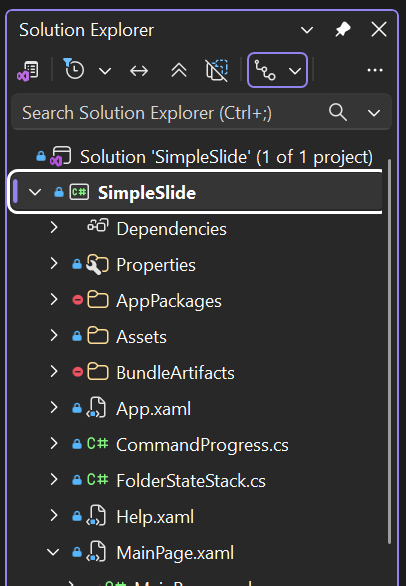
Task: Toggle Show All Files icon
Action: tap(217, 70)
